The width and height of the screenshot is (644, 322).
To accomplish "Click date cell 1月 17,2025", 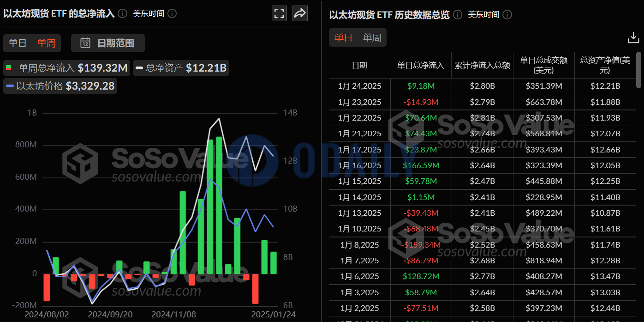I will pyautogui.click(x=360, y=150).
